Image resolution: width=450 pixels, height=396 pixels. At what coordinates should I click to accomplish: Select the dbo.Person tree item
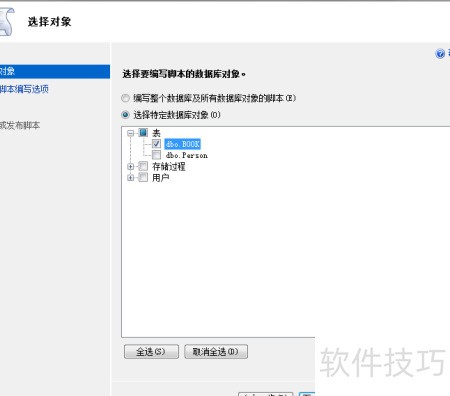tap(187, 155)
